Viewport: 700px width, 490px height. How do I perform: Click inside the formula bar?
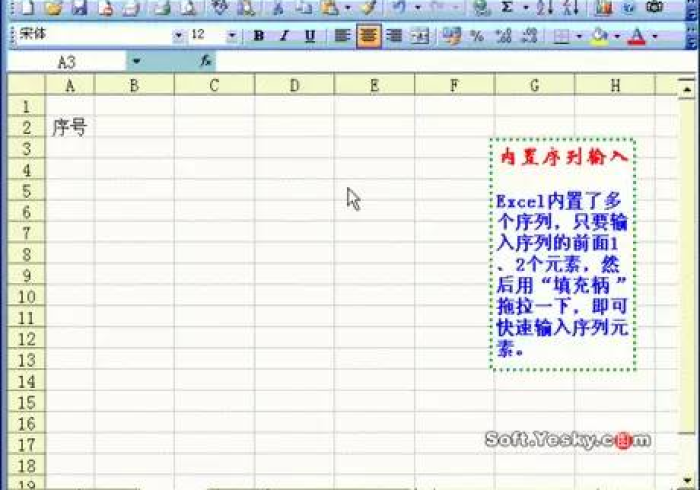coord(455,62)
